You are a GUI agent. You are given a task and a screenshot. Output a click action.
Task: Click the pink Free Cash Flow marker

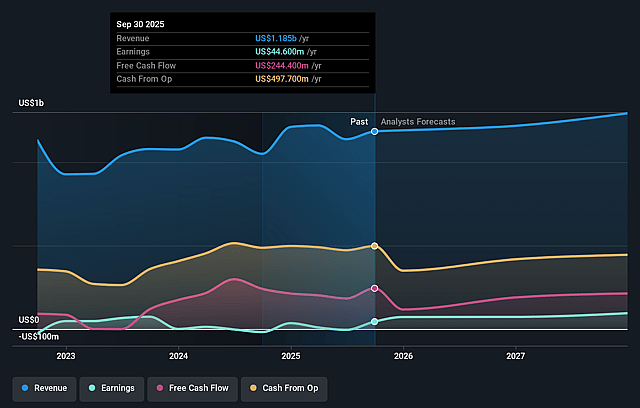pyautogui.click(x=375, y=288)
